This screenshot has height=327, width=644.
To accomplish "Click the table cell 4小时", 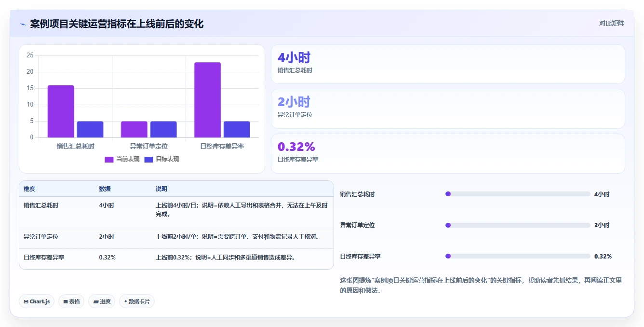I will [x=107, y=205].
